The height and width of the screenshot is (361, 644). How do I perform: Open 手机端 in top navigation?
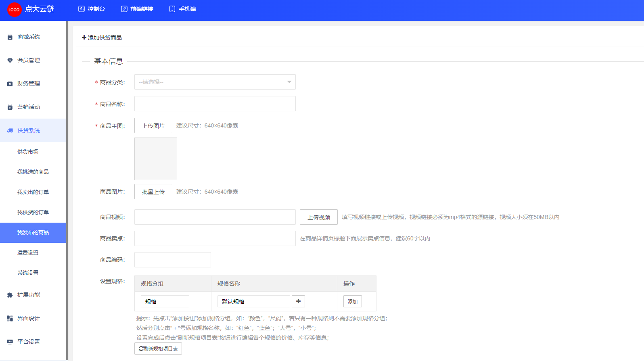point(183,9)
